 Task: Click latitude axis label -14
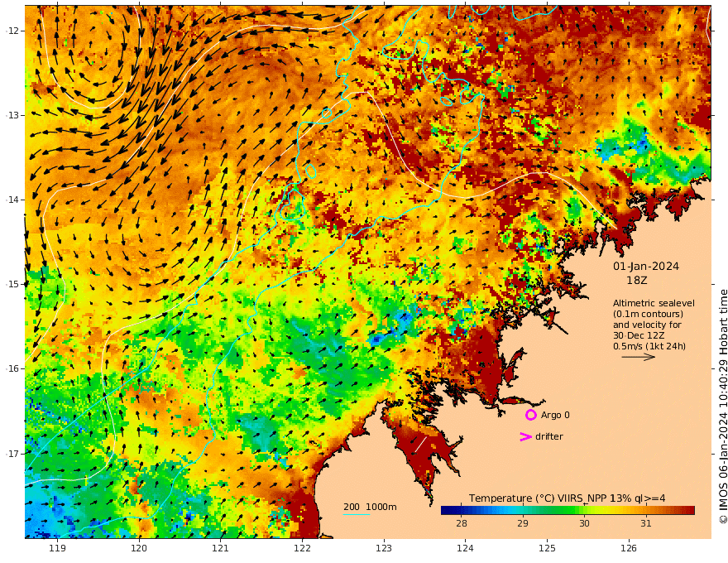12,200
